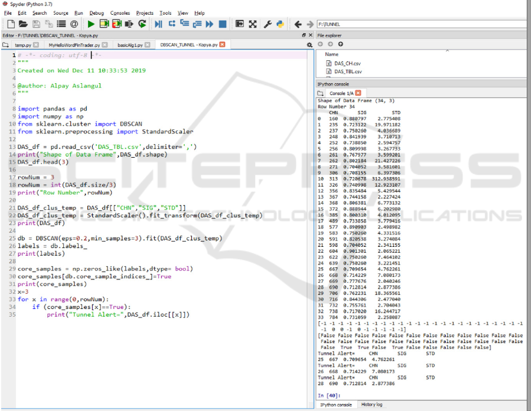The height and width of the screenshot is (411, 532).
Task: Run the current file with green play button
Action: [91, 24]
